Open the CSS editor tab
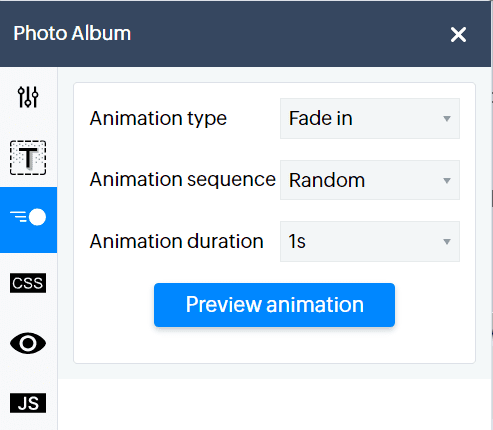This screenshot has width=493, height=430. click(x=28, y=283)
